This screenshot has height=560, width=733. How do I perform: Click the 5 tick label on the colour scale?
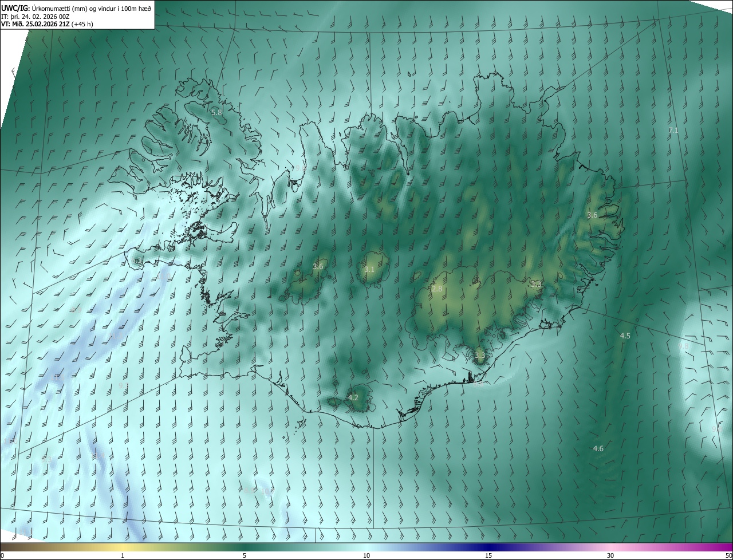(245, 555)
